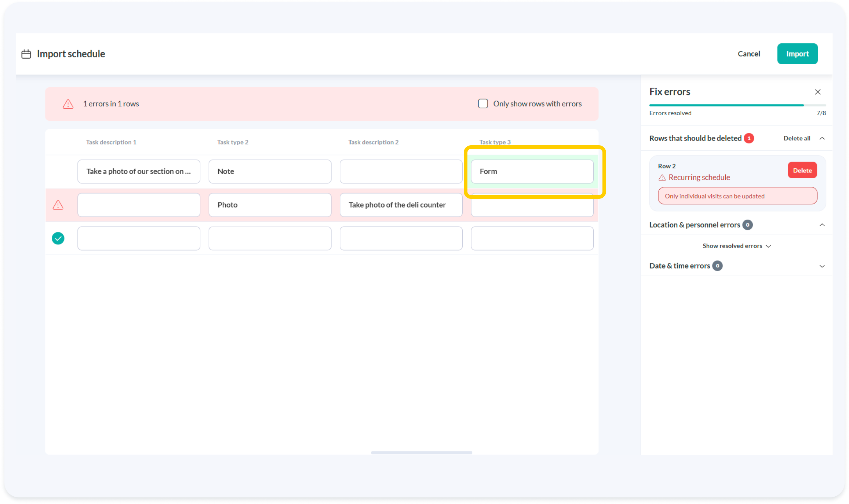The width and height of the screenshot is (849, 504).
Task: Click the horizontal scrollbar under the table
Action: [422, 453]
